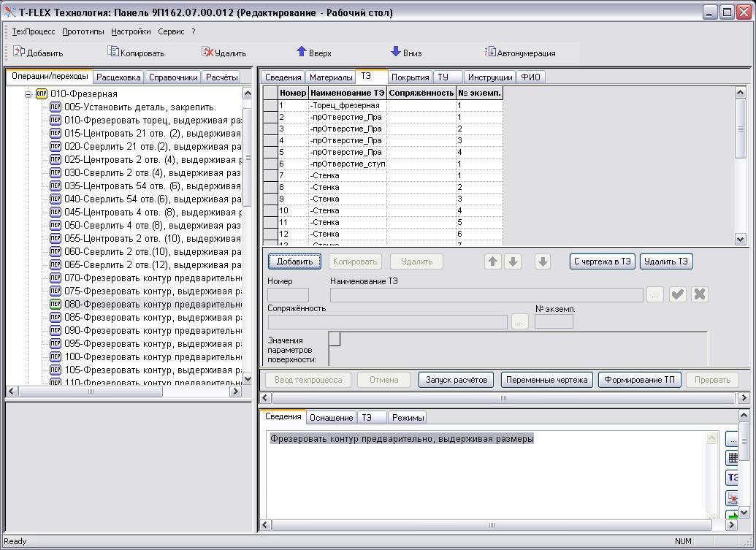Click the Удалить ТЭ button

coord(666,261)
